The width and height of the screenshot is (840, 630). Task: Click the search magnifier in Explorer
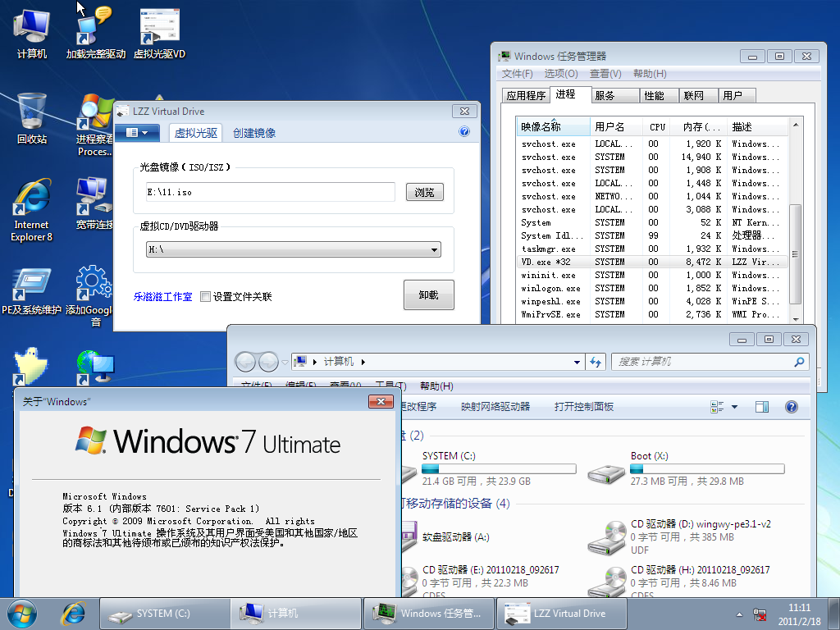click(799, 362)
